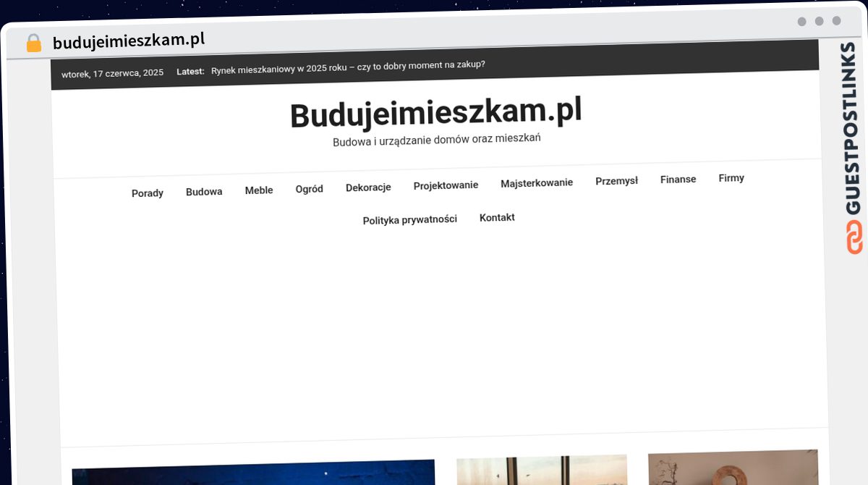This screenshot has width=868, height=485.
Task: Select the Meble navigation item
Action: click(x=258, y=190)
